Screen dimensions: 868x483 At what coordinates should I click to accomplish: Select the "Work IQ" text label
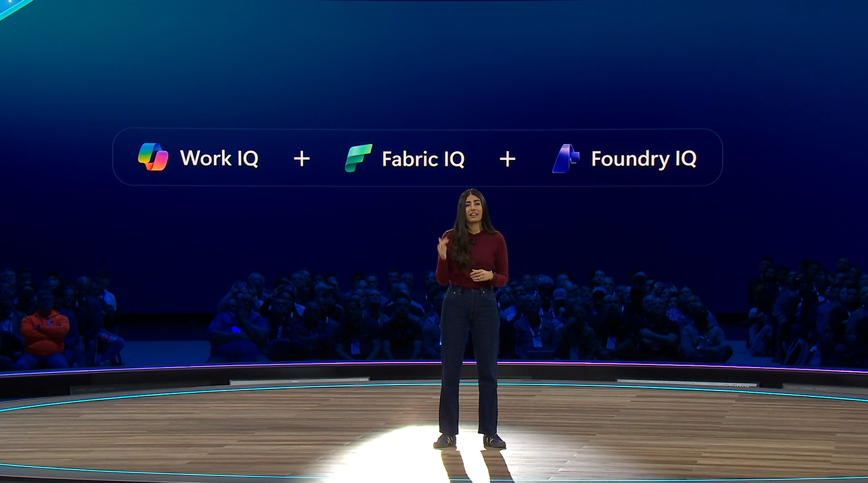pos(219,158)
